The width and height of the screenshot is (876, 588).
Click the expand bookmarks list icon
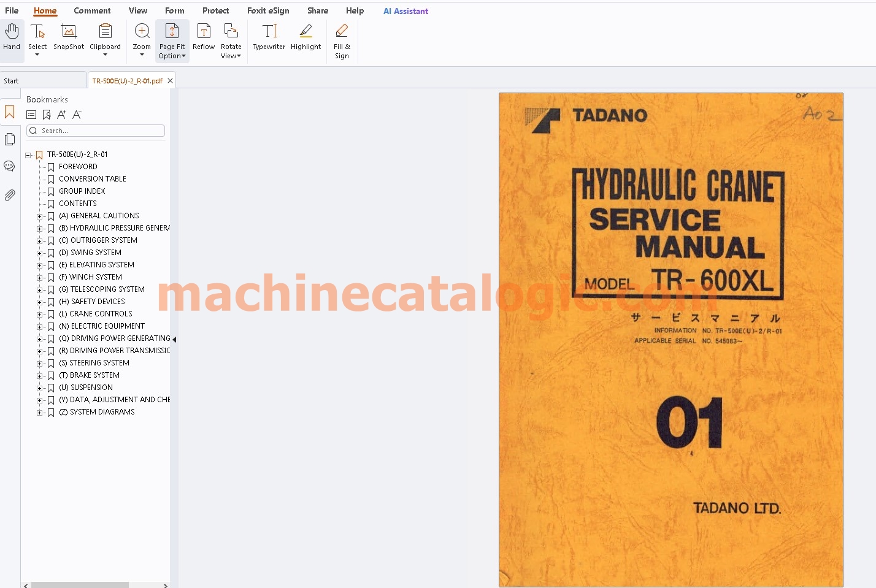pyautogui.click(x=31, y=115)
